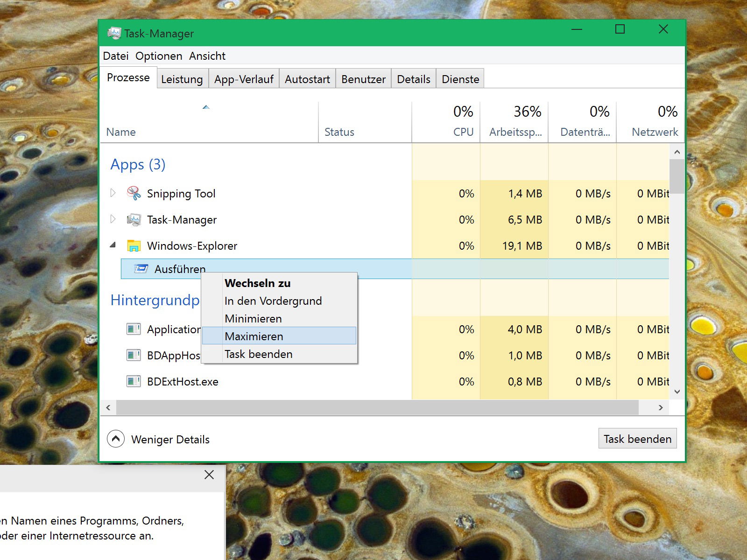Image resolution: width=747 pixels, height=560 pixels.
Task: Sort by the Netzwerk column header
Action: (x=650, y=122)
